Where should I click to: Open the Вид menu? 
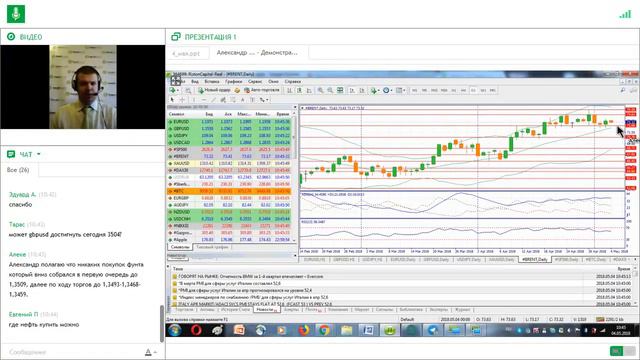[195, 82]
